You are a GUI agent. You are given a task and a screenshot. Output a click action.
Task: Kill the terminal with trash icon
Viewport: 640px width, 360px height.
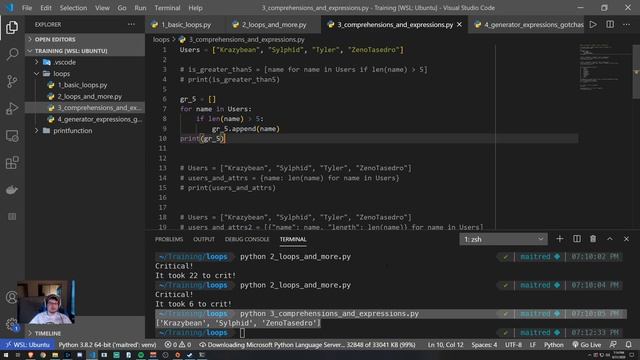[593, 239]
